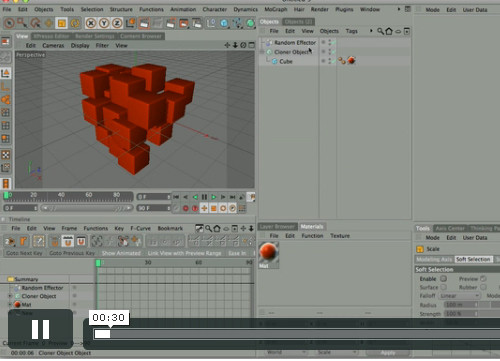Click the 90 F end frame field
Viewport: 500px width, 361px height.
(x=153, y=208)
